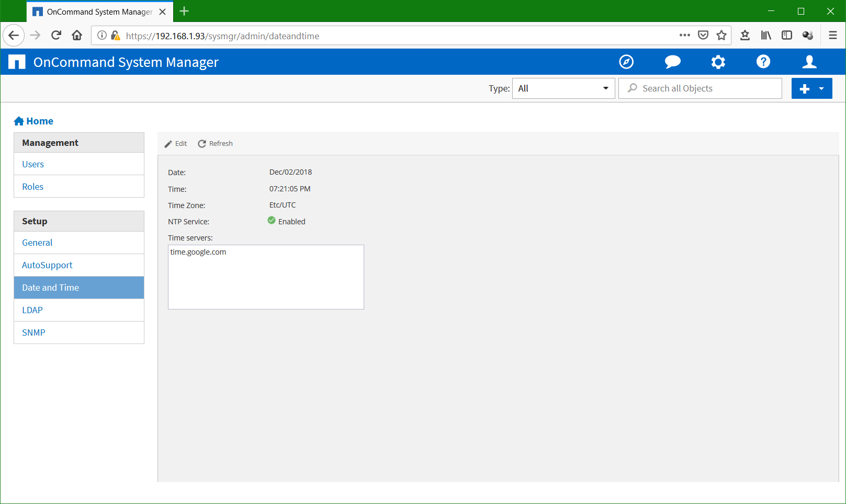Screen dimensions: 846x504
Task: Toggle the Firefox sidebar icon
Action: tap(787, 36)
